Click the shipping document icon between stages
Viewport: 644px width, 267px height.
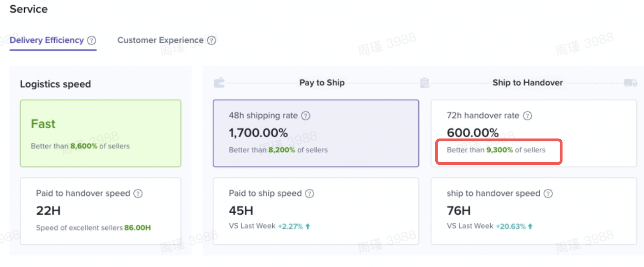[x=425, y=83]
